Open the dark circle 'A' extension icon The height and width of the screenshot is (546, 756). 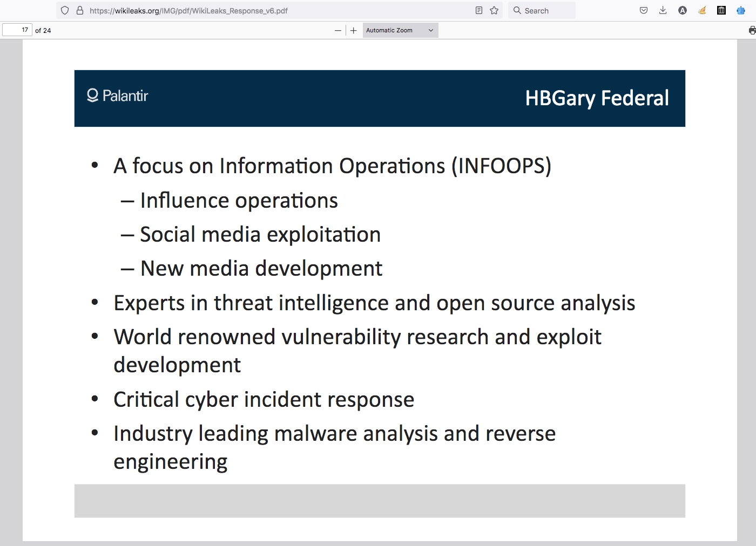(x=683, y=10)
